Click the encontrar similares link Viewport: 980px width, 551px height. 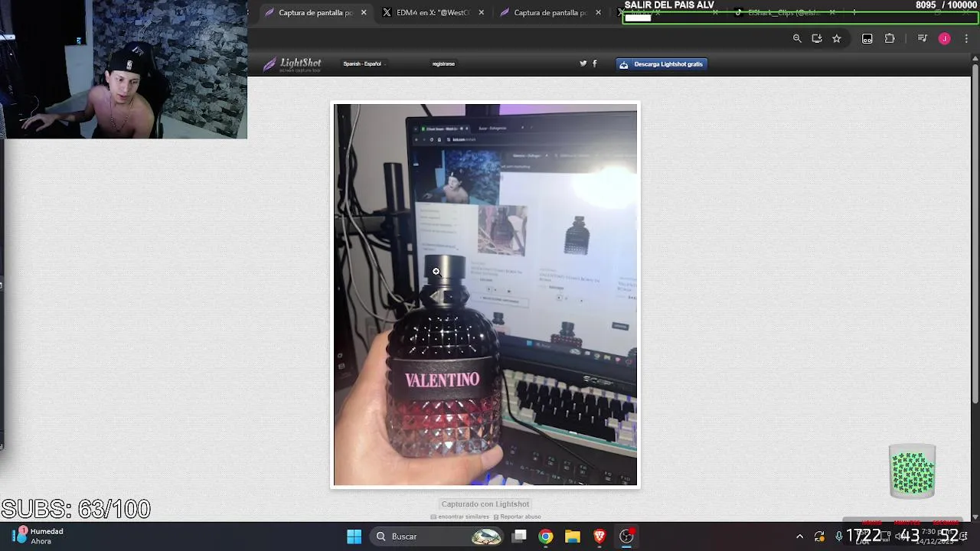tap(460, 517)
